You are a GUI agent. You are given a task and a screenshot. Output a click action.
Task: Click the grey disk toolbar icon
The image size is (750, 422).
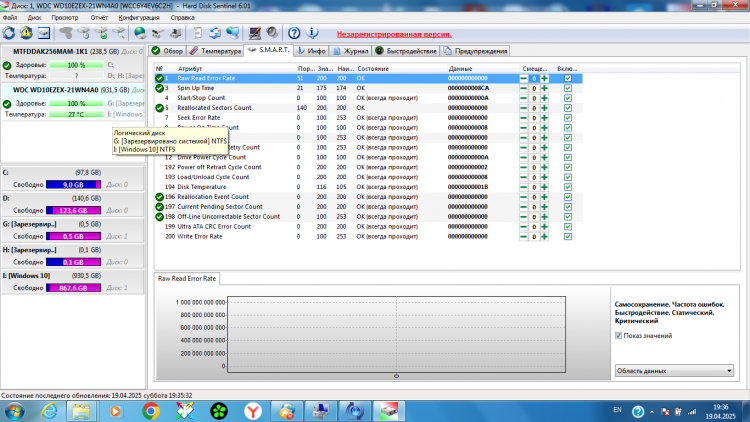pos(66,33)
